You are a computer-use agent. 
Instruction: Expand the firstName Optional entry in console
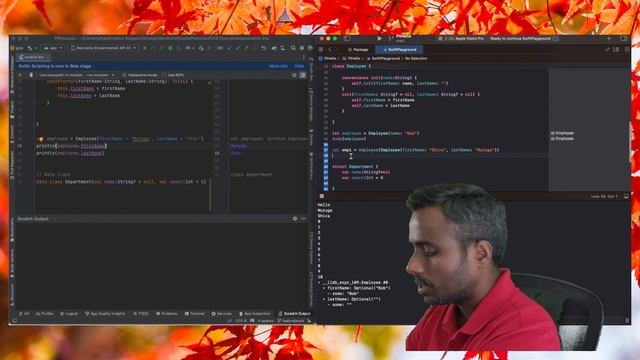[324, 288]
